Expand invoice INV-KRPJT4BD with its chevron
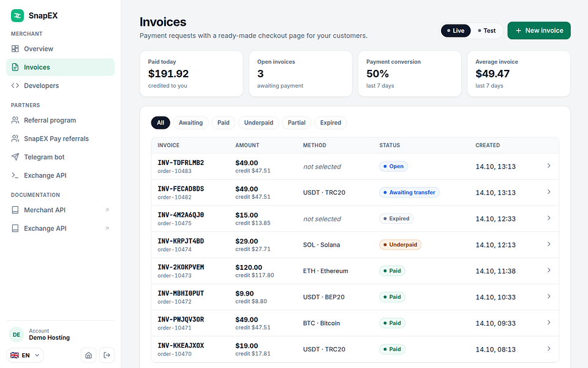The height and width of the screenshot is (368, 588). [549, 244]
